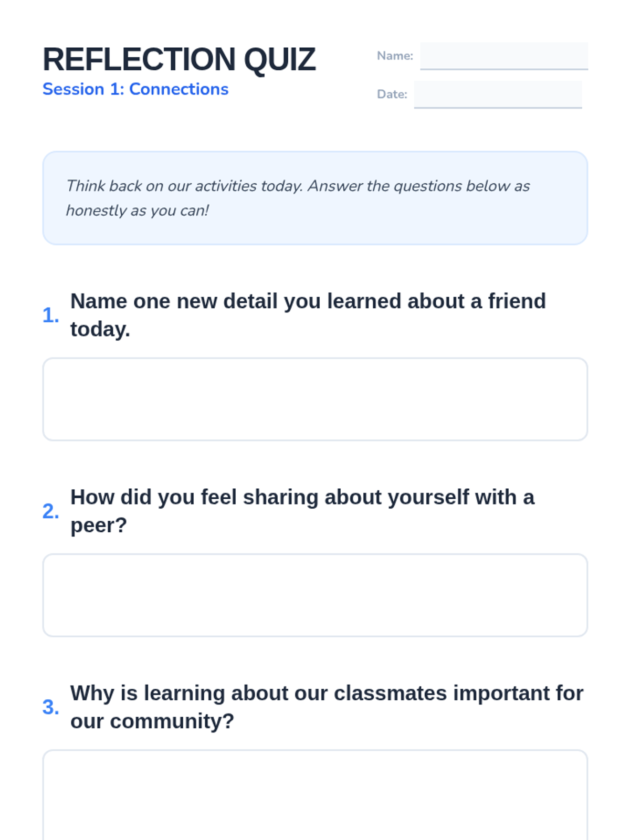630x840 pixels.
Task: Click the word 'peer?' in question 2
Action: pos(99,526)
